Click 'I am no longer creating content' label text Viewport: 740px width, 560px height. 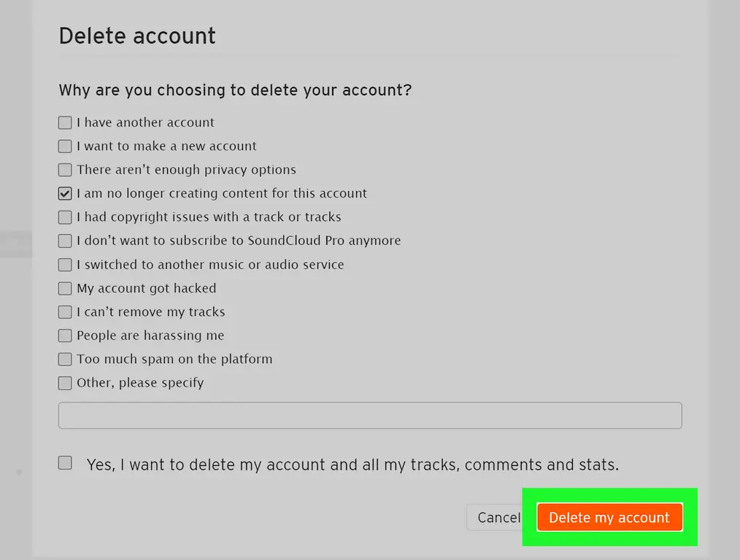coord(222,193)
